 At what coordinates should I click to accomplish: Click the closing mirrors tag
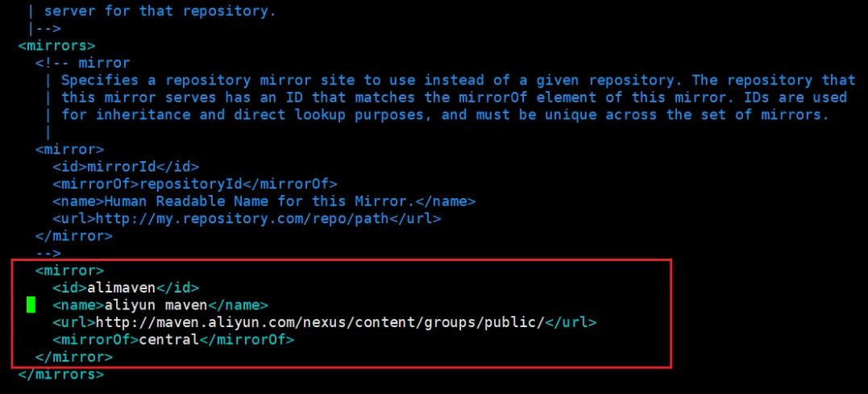coord(61,374)
